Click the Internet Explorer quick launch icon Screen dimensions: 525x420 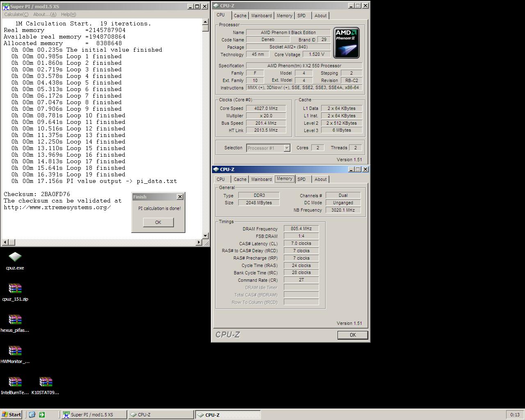pos(32,415)
